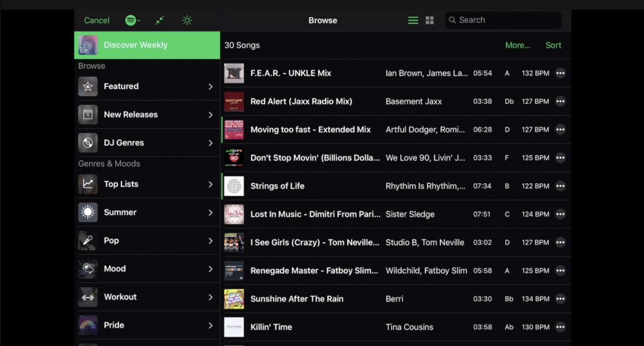Click the Sunshine After The Rain artwork
This screenshot has width=644, height=346.
[x=234, y=299]
